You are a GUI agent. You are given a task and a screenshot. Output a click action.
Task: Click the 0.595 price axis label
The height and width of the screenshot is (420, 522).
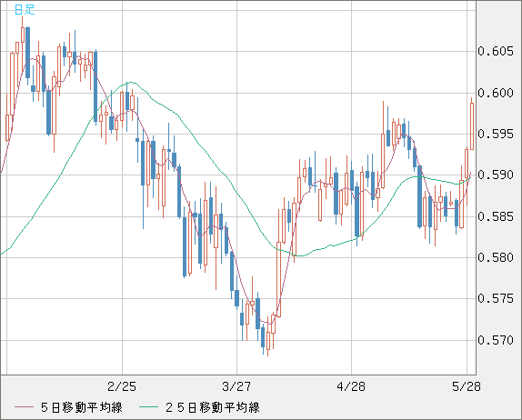(496, 134)
